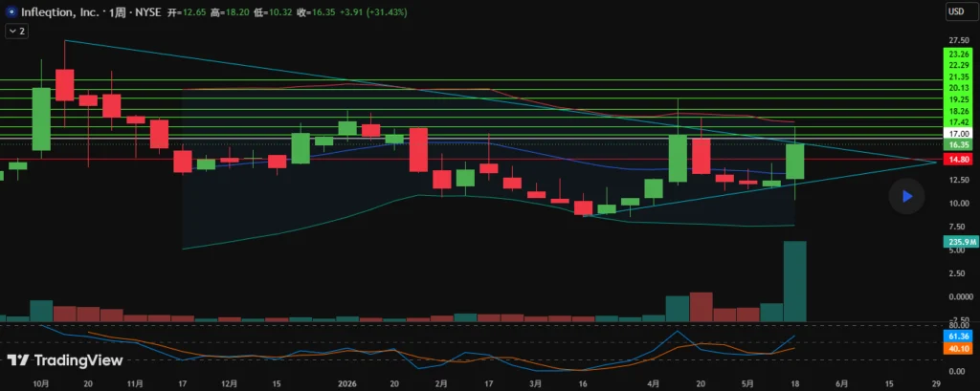Click the +3.91 (+31.43%) change value

[372, 11]
